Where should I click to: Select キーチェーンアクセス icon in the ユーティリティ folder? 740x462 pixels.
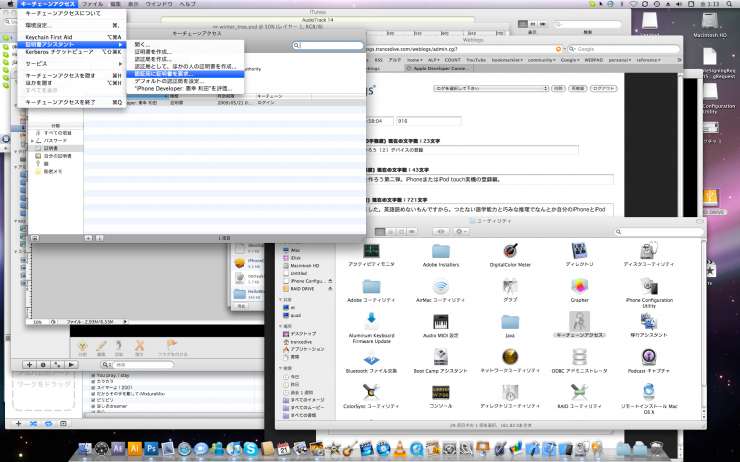(x=579, y=321)
